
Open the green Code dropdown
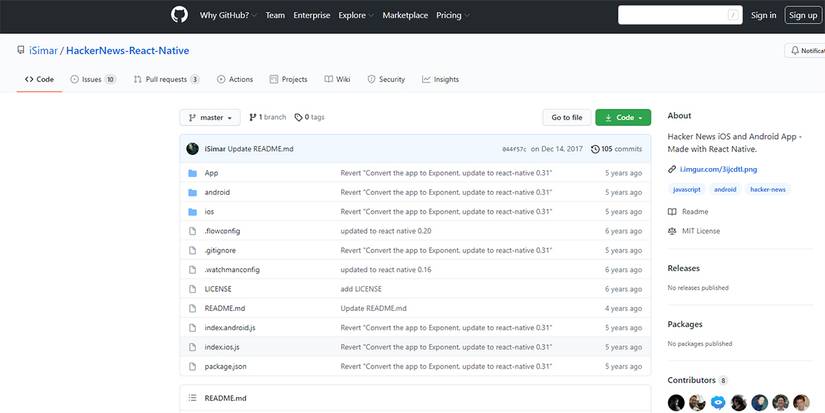(622, 117)
